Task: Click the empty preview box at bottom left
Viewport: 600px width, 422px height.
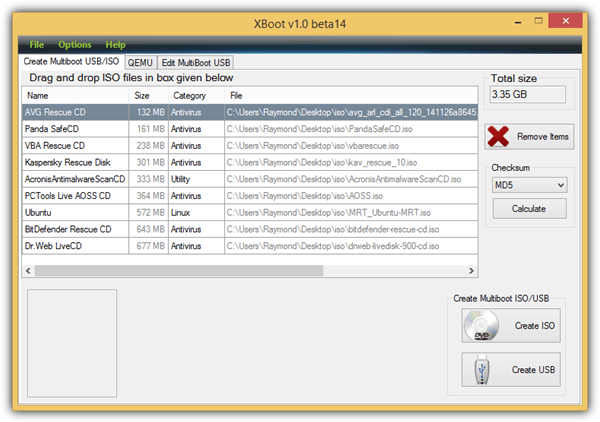Action: click(x=72, y=343)
